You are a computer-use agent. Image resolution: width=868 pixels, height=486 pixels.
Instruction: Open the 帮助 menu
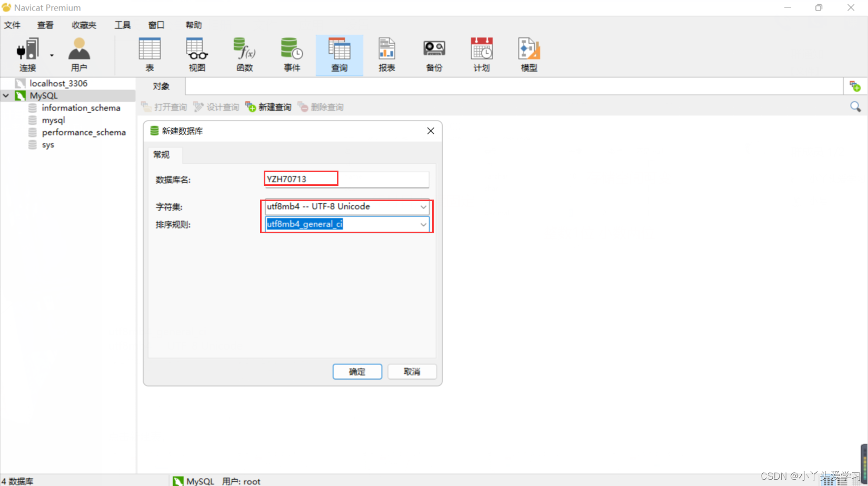point(194,25)
